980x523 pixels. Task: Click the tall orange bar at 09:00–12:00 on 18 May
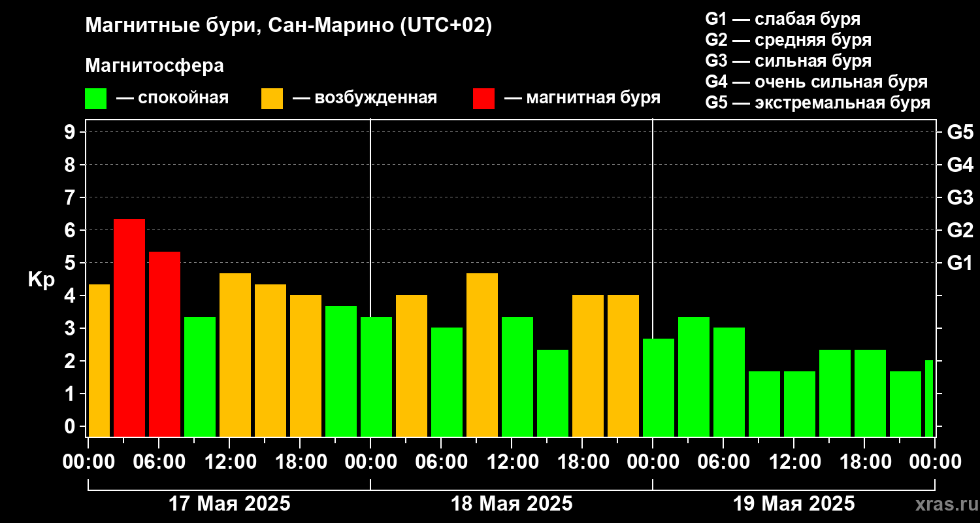[x=482, y=355]
